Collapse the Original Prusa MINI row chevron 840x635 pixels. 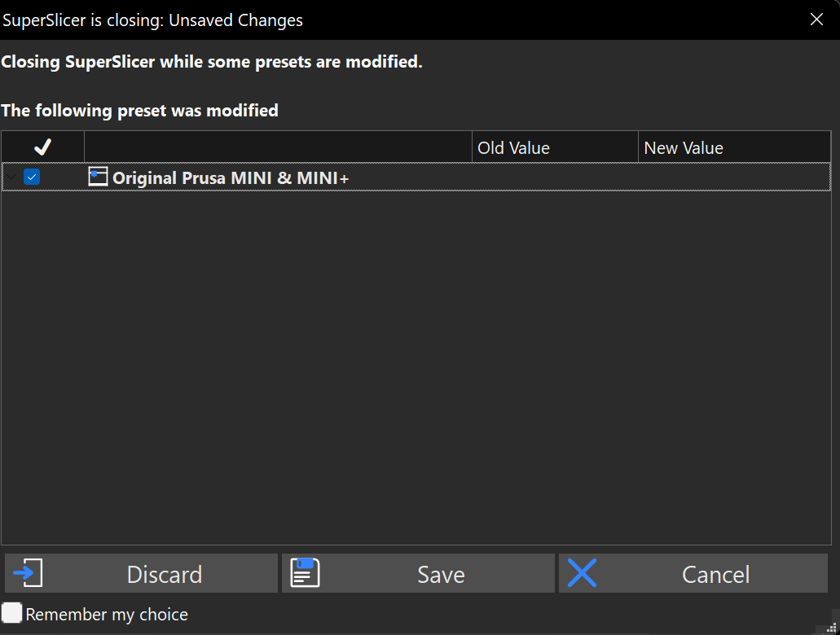(11, 177)
